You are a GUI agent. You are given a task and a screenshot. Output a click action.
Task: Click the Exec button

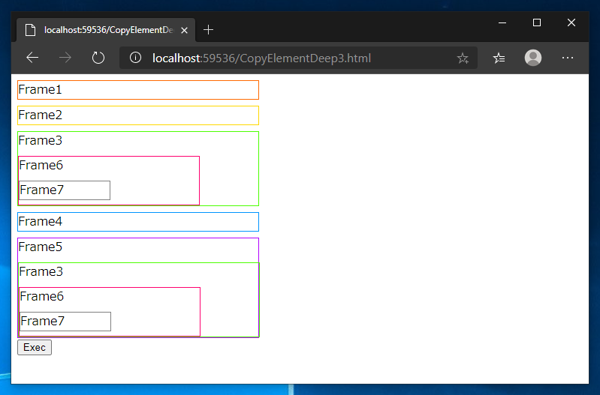pyautogui.click(x=34, y=347)
